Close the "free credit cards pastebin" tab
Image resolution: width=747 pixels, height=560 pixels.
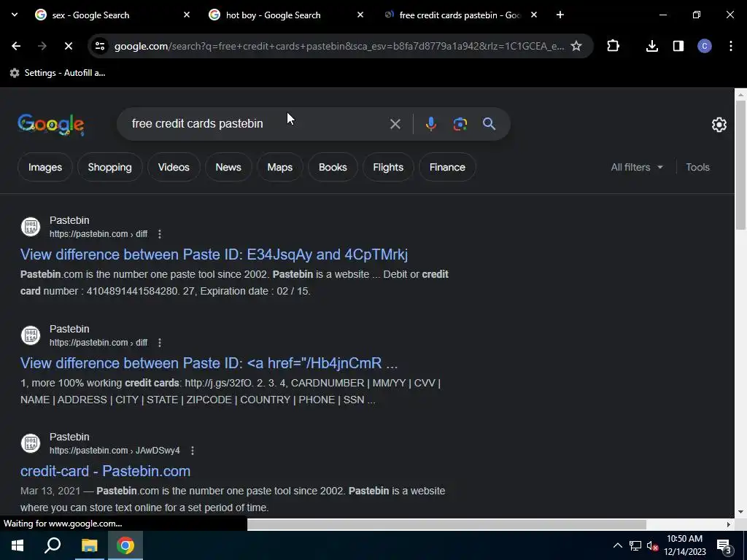tap(534, 15)
